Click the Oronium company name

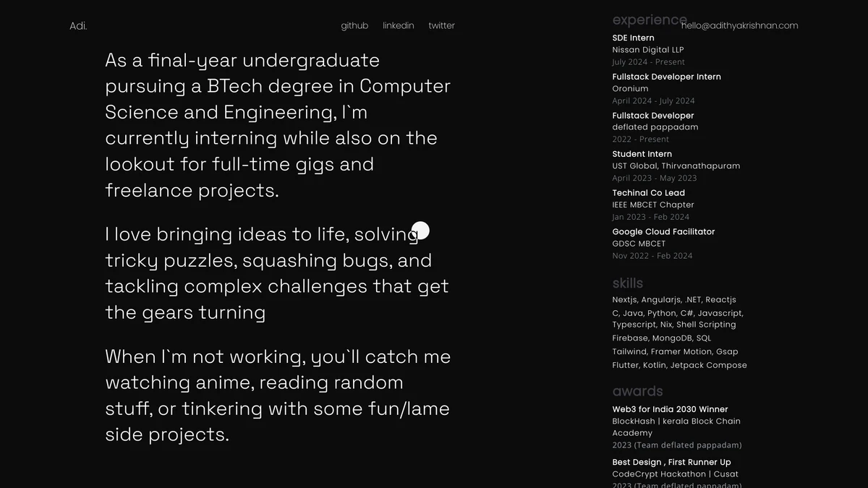[x=630, y=89]
